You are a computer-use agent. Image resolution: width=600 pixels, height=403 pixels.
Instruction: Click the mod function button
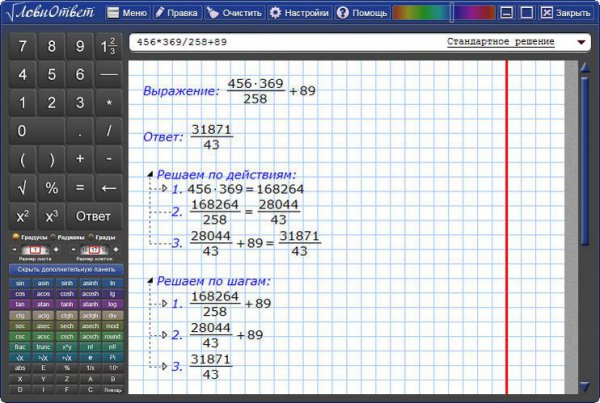point(112,326)
